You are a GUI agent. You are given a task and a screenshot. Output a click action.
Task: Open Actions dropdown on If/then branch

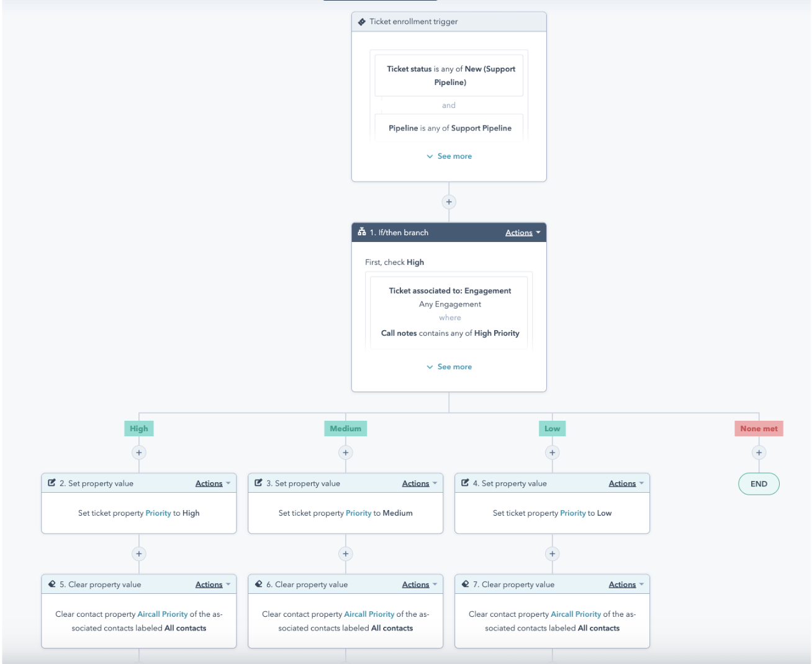pyautogui.click(x=523, y=233)
